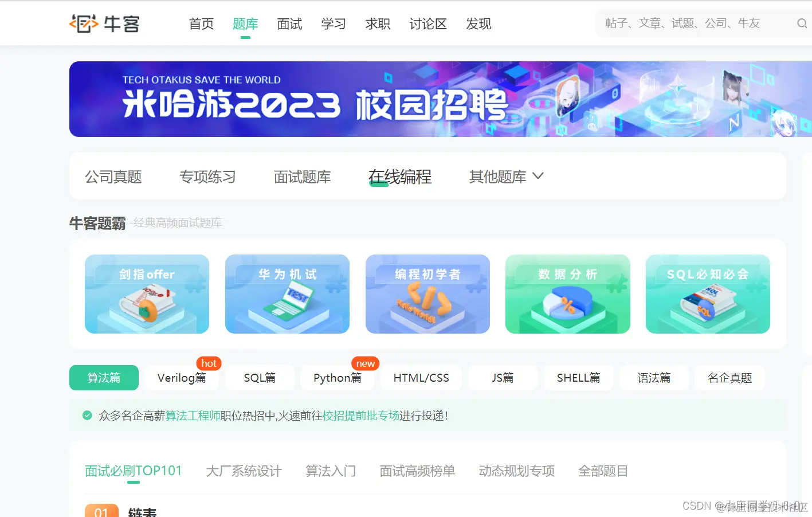Select the Python篇 category button
The height and width of the screenshot is (517, 812).
338,378
